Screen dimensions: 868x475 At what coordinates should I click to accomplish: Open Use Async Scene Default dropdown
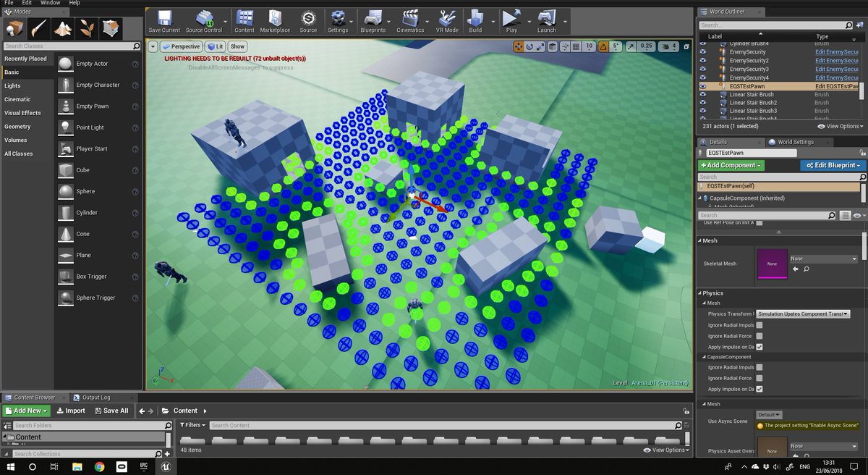768,415
